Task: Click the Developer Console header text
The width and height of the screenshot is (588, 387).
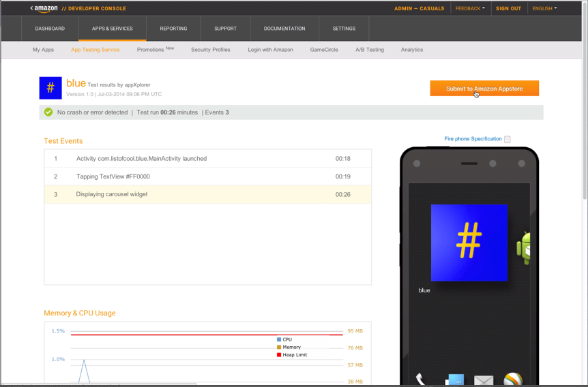Action: click(x=93, y=8)
